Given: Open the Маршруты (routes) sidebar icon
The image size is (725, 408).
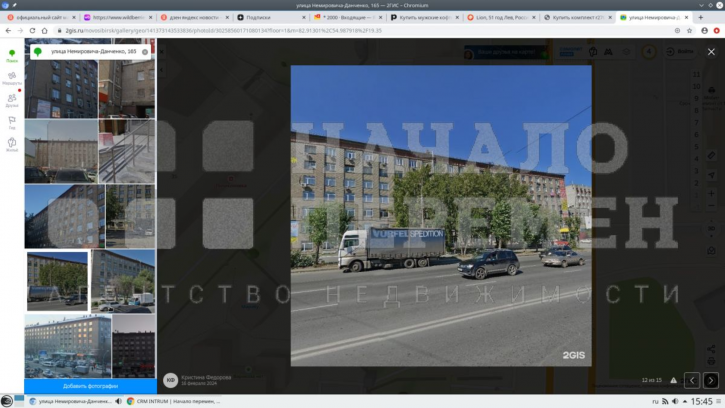Looking at the screenshot, I should point(12,78).
